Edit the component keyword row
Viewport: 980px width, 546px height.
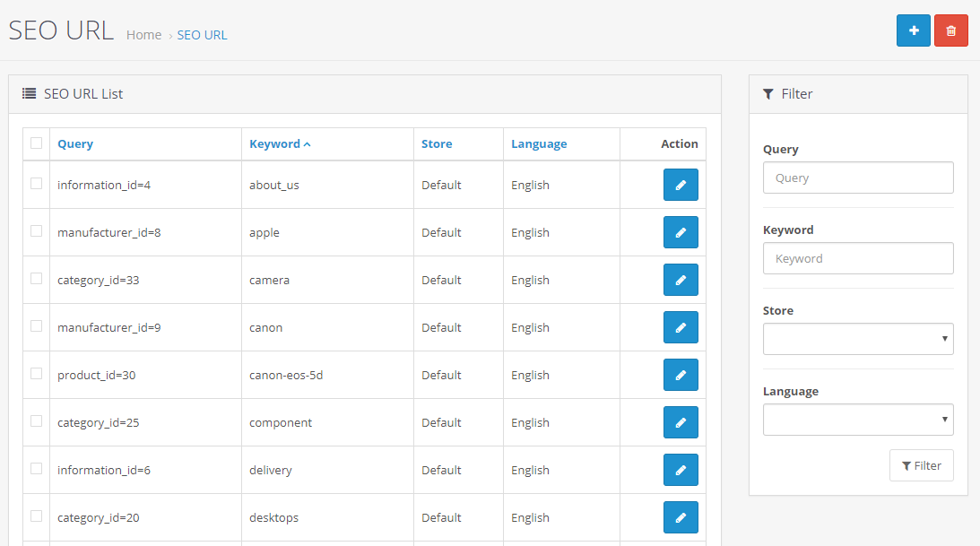(681, 422)
